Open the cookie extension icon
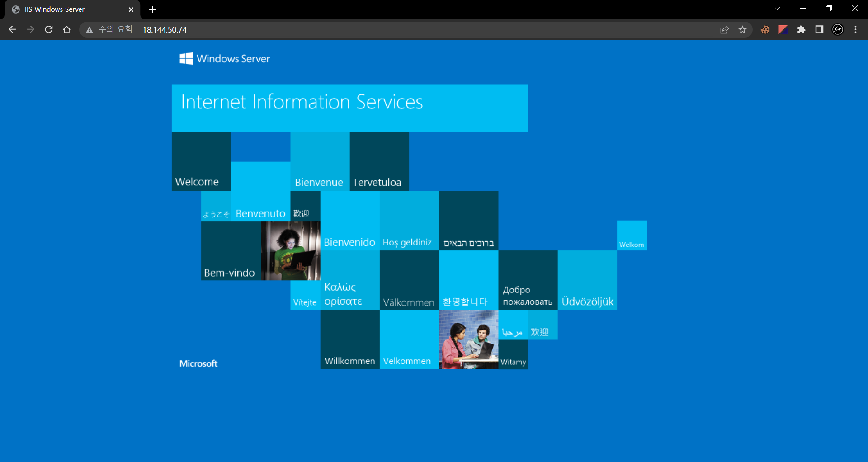This screenshot has width=868, height=462. coord(765,30)
